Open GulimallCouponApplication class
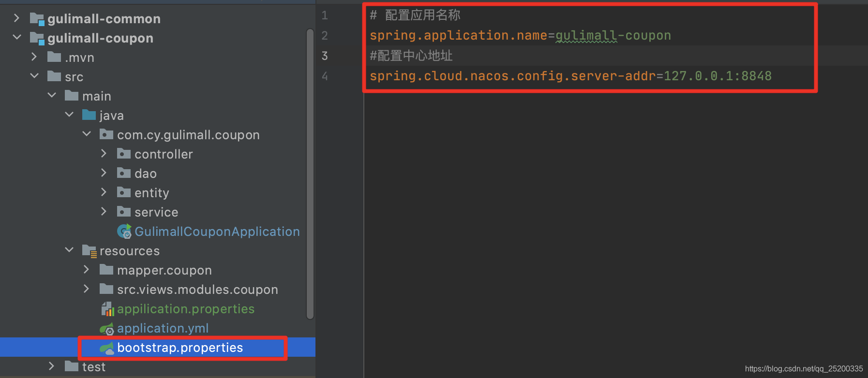Image resolution: width=868 pixels, height=378 pixels. tap(217, 232)
